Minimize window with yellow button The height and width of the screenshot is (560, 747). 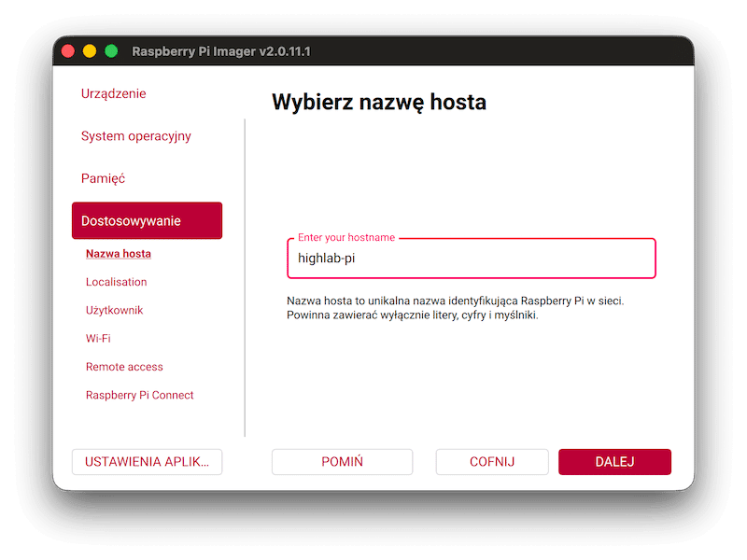click(90, 51)
